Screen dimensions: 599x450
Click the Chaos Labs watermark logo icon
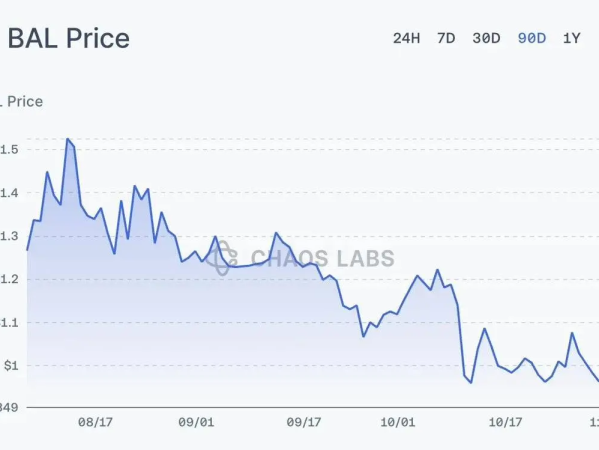(222, 258)
